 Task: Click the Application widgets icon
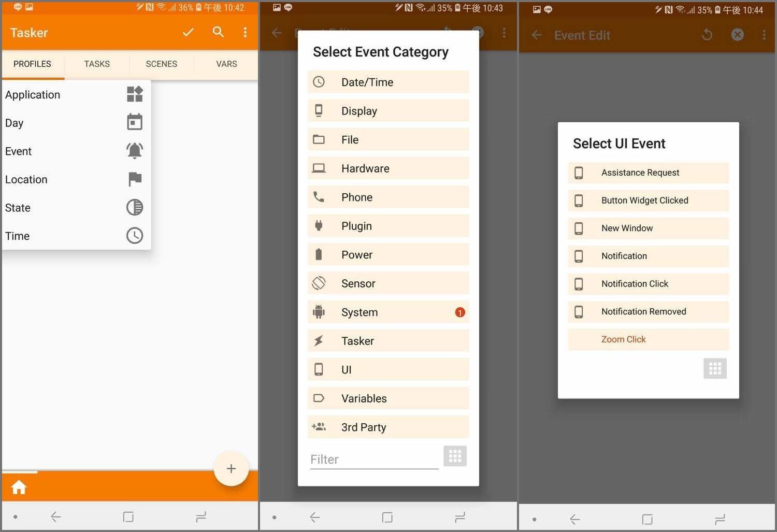tap(135, 94)
